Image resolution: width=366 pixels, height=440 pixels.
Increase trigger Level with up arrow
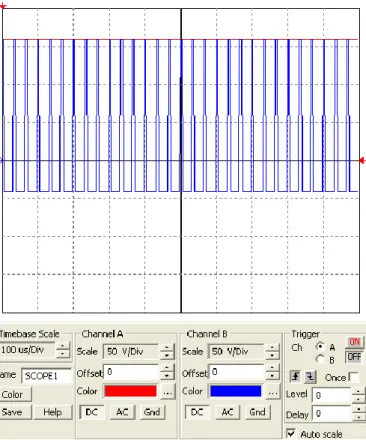coord(359,391)
